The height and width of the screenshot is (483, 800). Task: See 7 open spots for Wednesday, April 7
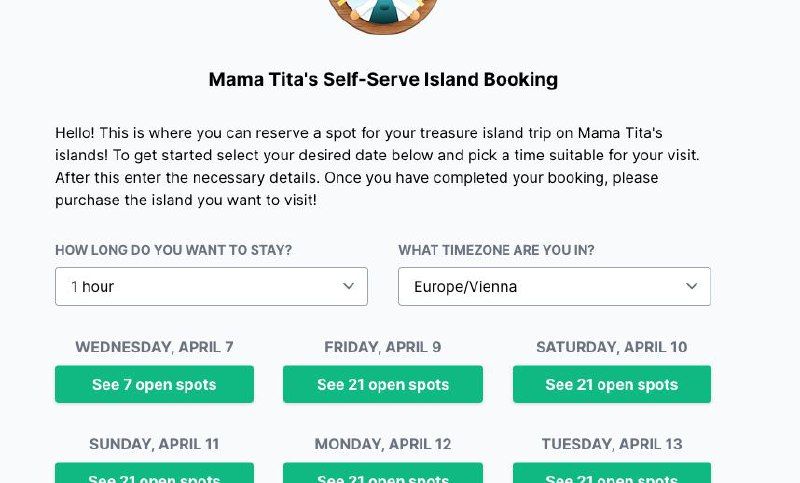click(154, 385)
